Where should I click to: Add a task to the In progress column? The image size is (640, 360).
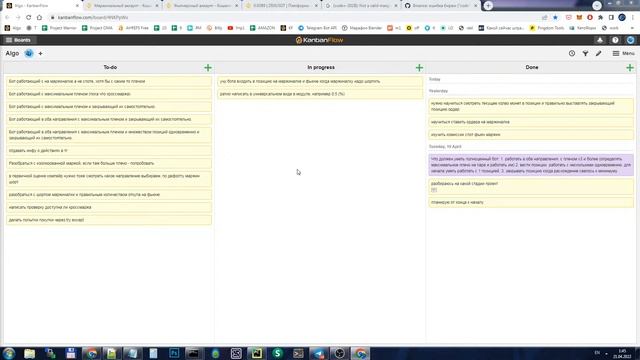(x=419, y=68)
